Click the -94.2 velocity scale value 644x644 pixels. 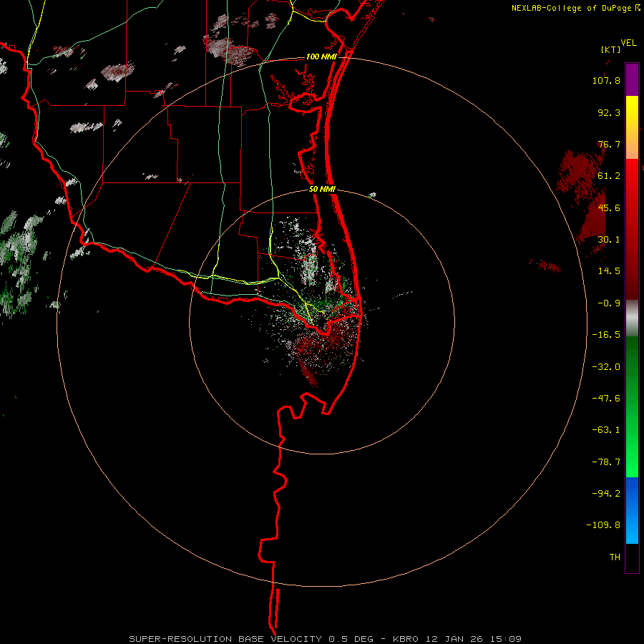[606, 494]
